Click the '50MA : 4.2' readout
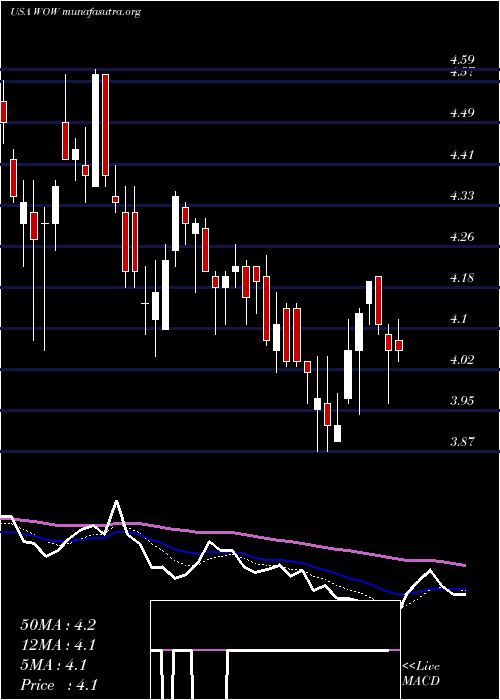Viewport: 500px width, 700px height. pos(58,625)
